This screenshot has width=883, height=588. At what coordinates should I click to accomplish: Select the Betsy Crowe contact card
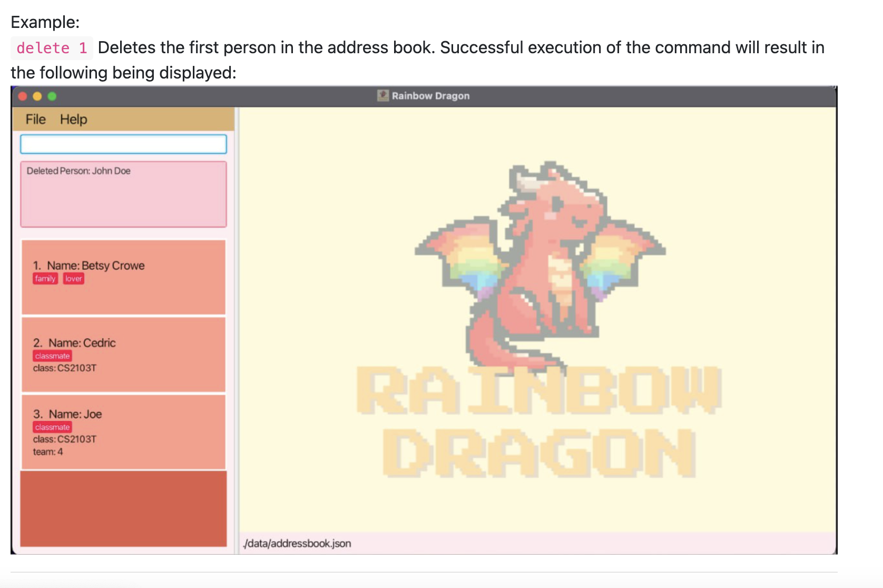[123, 277]
